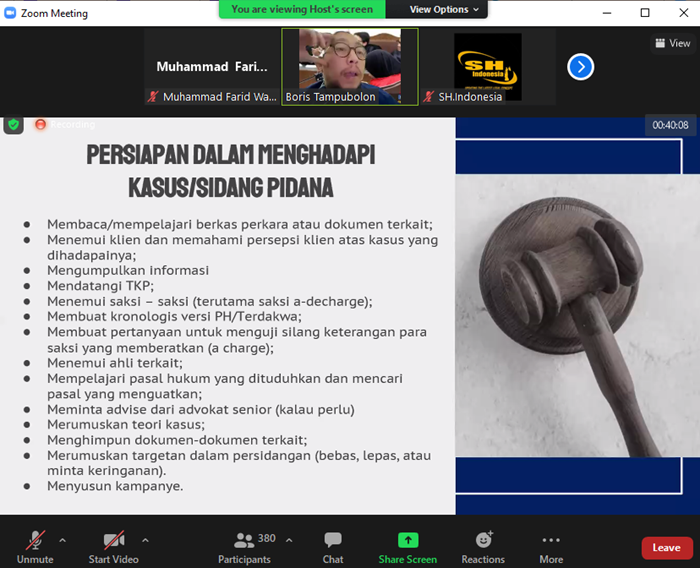Open the Participants panel

pyautogui.click(x=244, y=547)
